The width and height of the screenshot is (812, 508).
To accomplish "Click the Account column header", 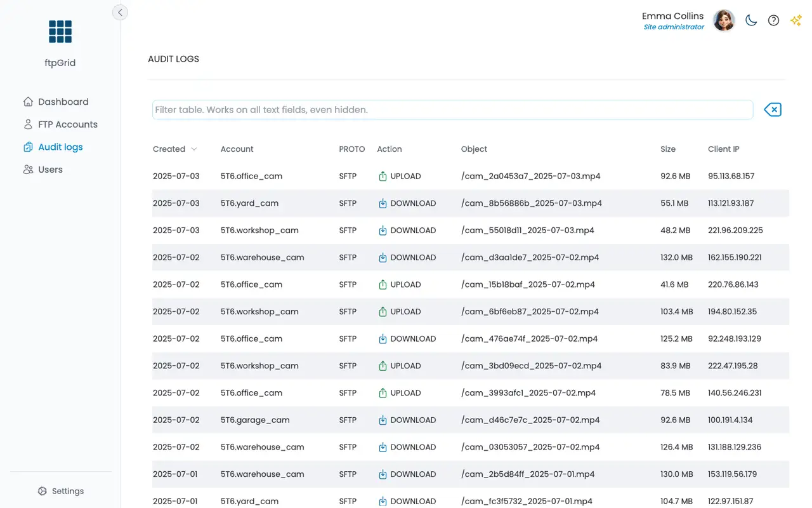I will click(237, 149).
